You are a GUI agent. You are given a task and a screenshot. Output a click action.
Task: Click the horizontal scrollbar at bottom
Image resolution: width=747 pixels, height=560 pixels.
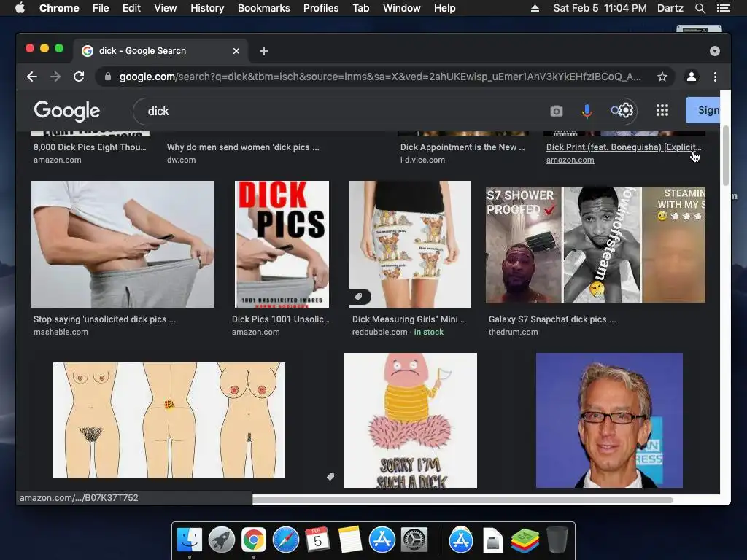pyautogui.click(x=462, y=500)
